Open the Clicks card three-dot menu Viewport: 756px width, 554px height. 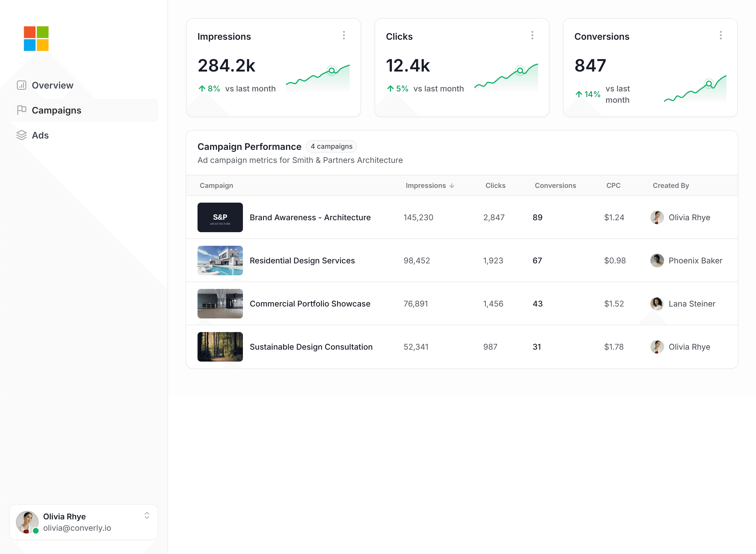[532, 35]
